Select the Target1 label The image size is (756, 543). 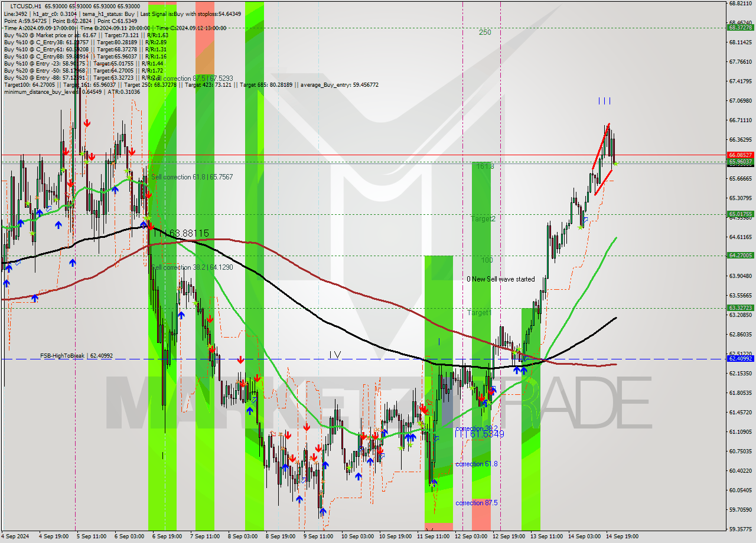pyautogui.click(x=480, y=313)
